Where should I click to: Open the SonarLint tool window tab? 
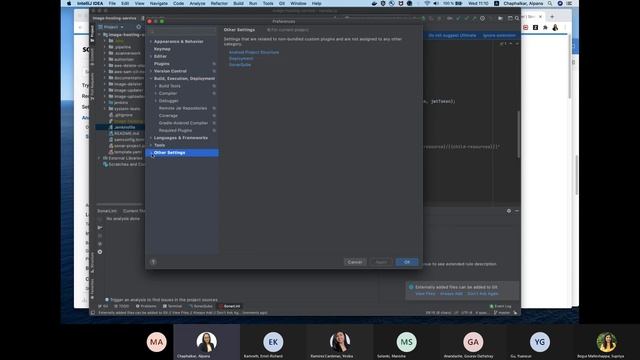tap(229, 306)
